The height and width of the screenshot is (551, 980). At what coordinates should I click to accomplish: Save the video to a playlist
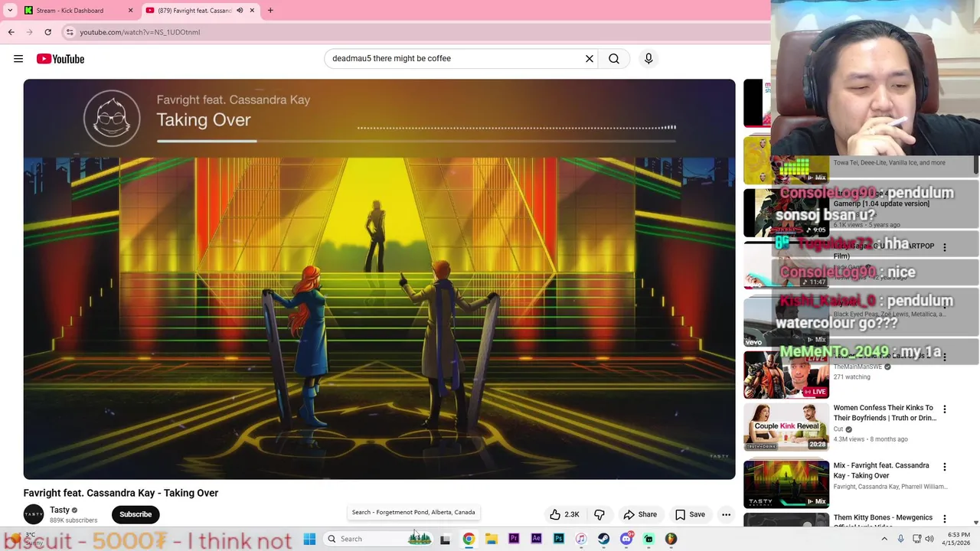[690, 514]
